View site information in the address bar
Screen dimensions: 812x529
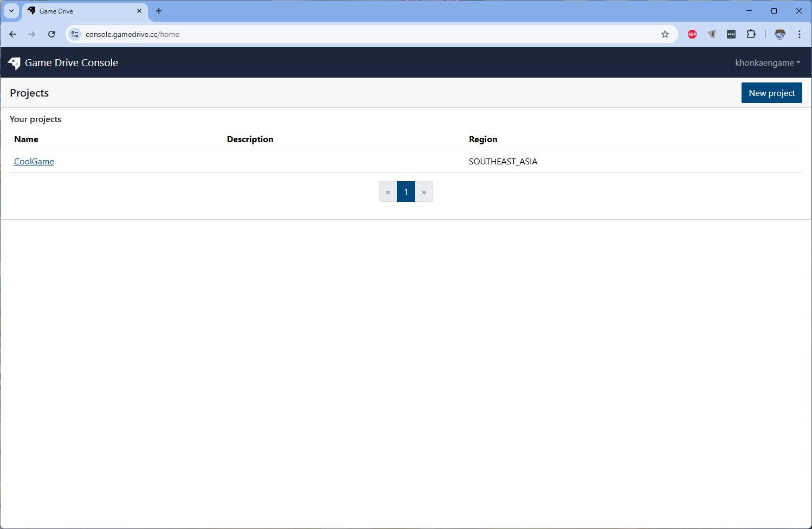75,34
